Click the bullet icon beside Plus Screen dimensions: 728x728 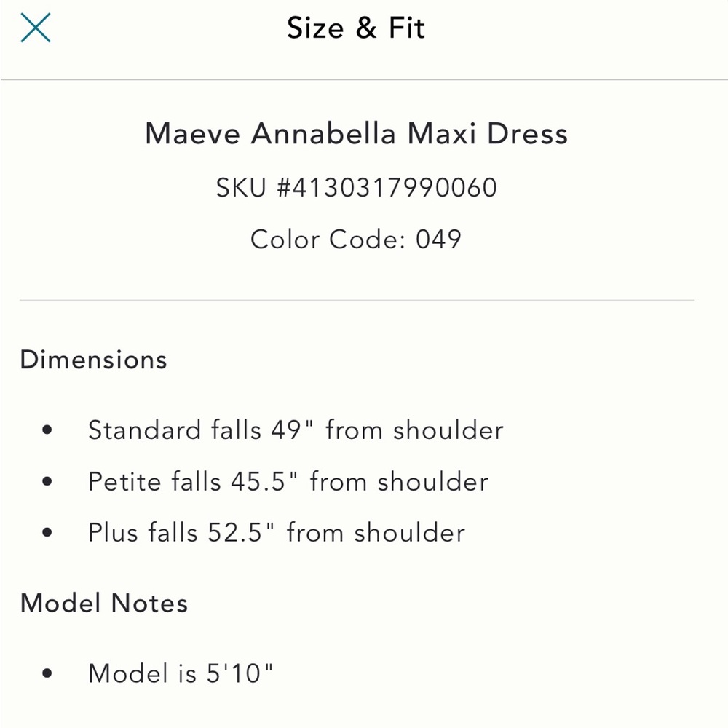pyautogui.click(x=48, y=532)
